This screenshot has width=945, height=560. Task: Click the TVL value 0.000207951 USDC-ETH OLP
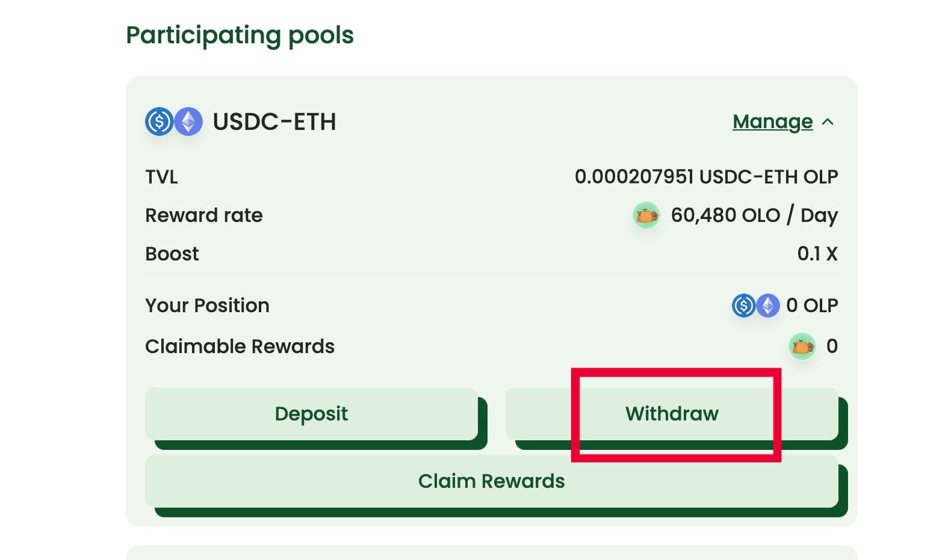[x=706, y=177]
